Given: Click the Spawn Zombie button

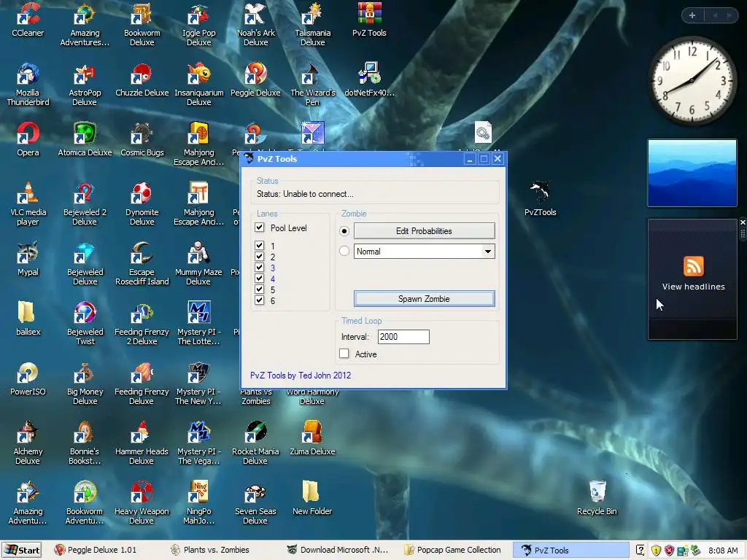Looking at the screenshot, I should point(424,298).
